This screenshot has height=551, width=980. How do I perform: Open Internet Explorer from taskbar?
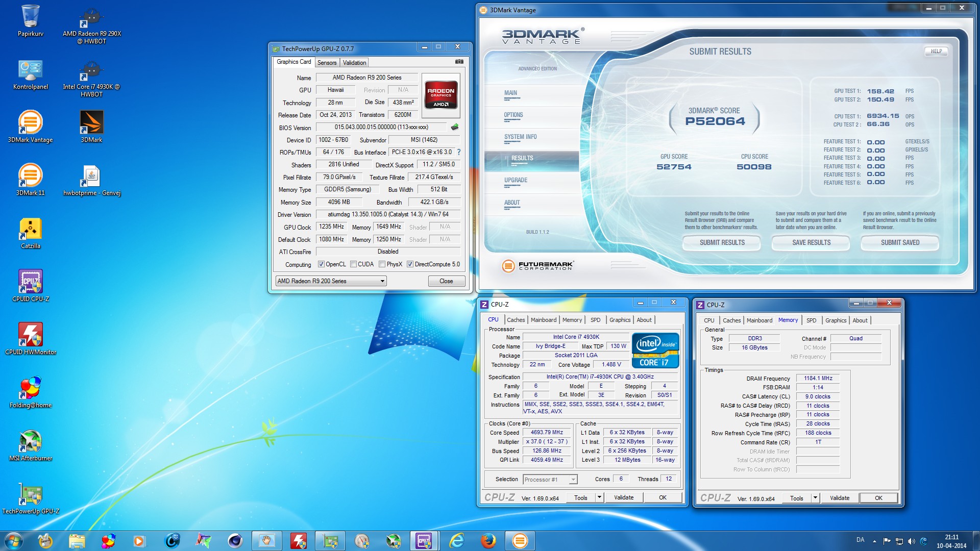tap(457, 540)
